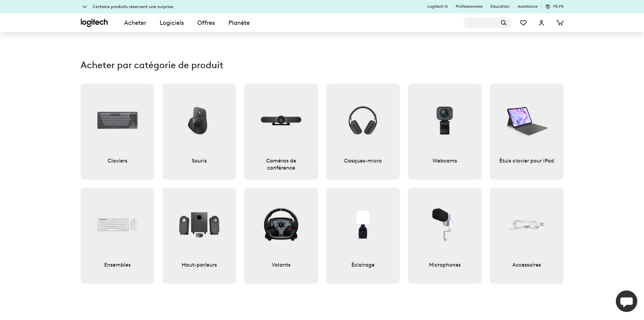Viewport: 644px width, 320px height.
Task: Go to Logitech G link
Action: click(437, 6)
